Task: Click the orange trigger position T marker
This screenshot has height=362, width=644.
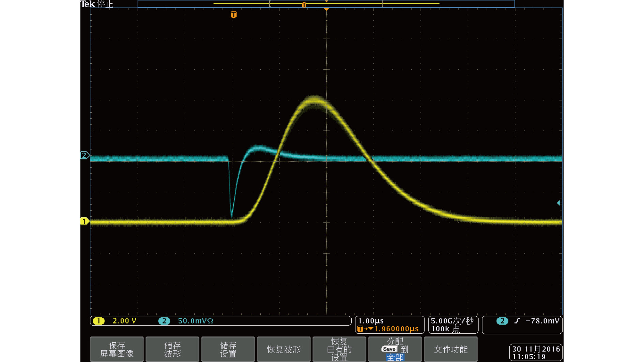Action: click(x=234, y=15)
